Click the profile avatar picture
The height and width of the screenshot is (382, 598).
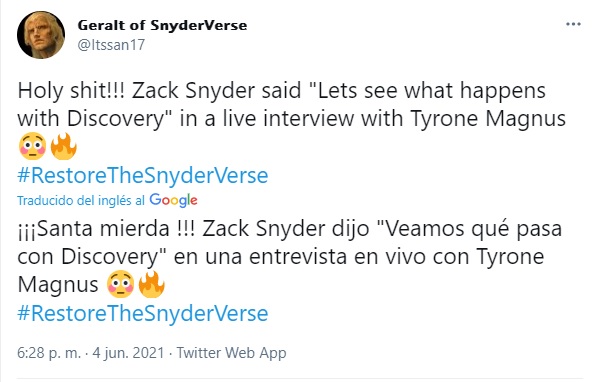[41, 35]
